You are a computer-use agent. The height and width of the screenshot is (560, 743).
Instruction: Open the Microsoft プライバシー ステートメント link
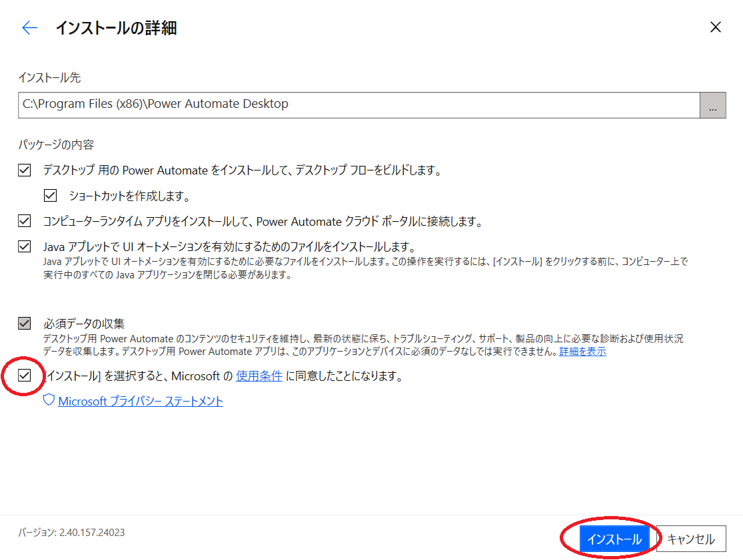pyautogui.click(x=141, y=401)
